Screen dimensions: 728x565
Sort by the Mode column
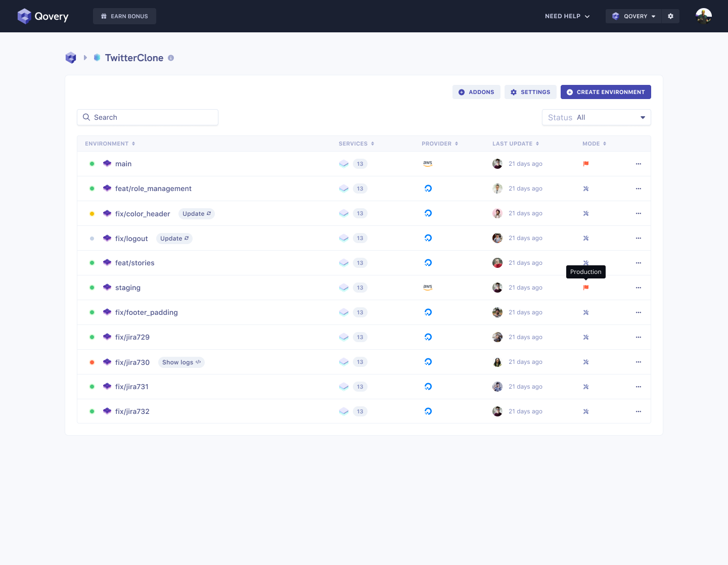click(594, 144)
